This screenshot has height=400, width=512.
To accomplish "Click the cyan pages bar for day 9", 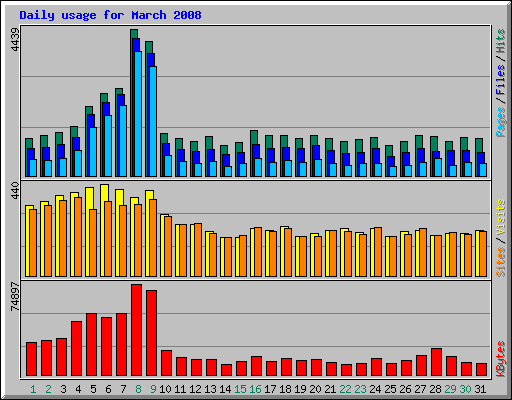I will pyautogui.click(x=153, y=121).
